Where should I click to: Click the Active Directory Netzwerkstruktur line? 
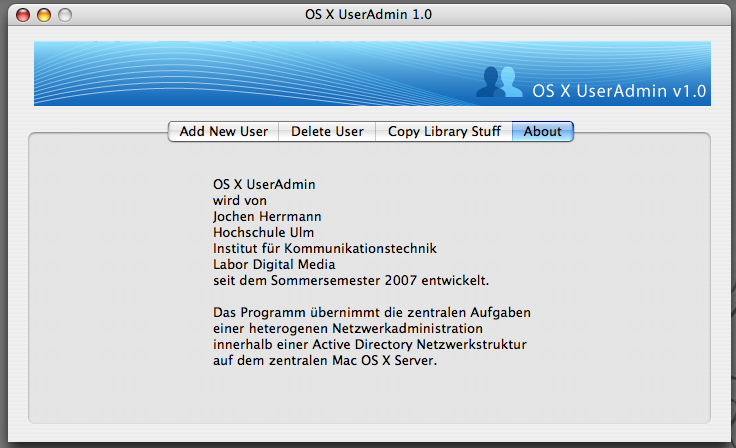(x=370, y=345)
